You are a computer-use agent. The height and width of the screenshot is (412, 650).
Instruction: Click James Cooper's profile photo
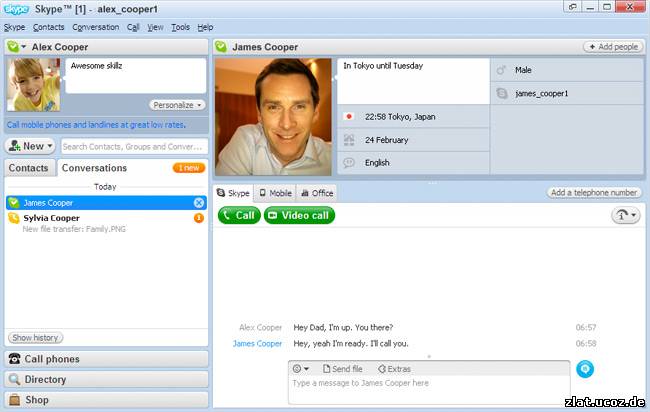[x=274, y=117]
